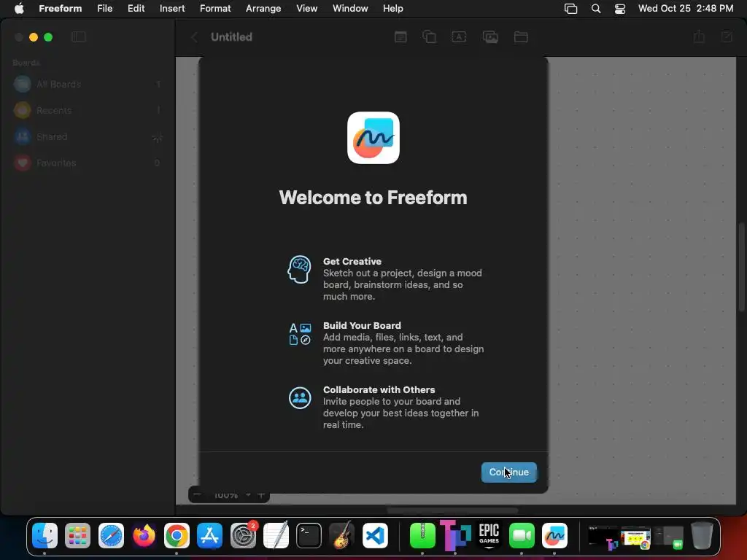This screenshot has width=747, height=560.
Task: Click the Collaborate with Others heading
Action: (x=379, y=389)
